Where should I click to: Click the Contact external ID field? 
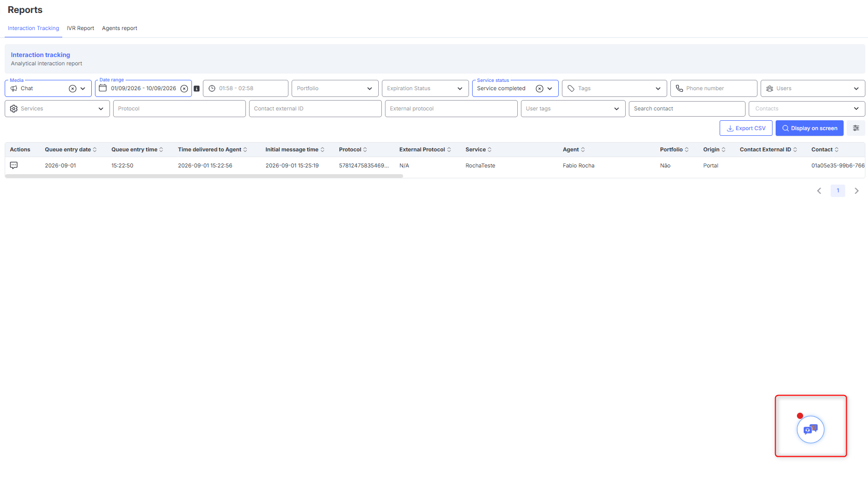point(315,109)
